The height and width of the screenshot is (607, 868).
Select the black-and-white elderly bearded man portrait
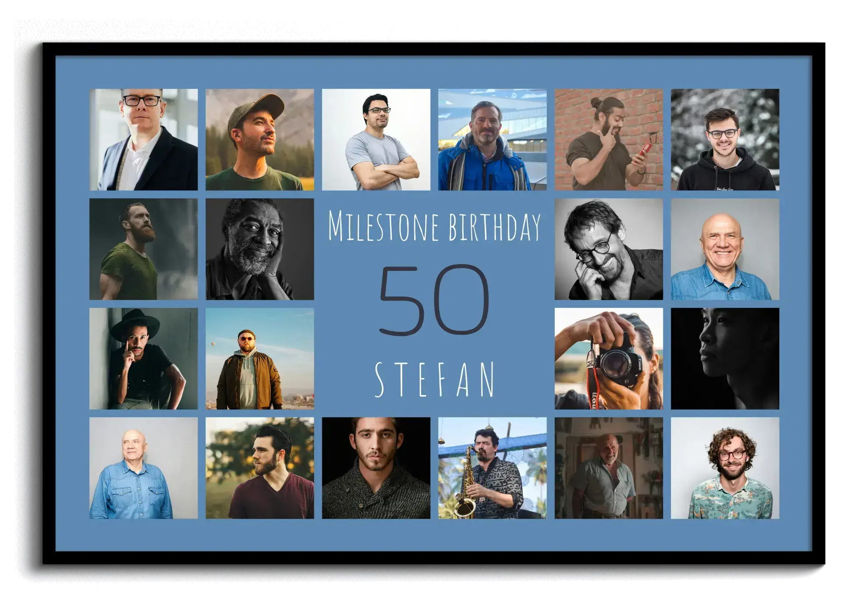click(x=260, y=249)
